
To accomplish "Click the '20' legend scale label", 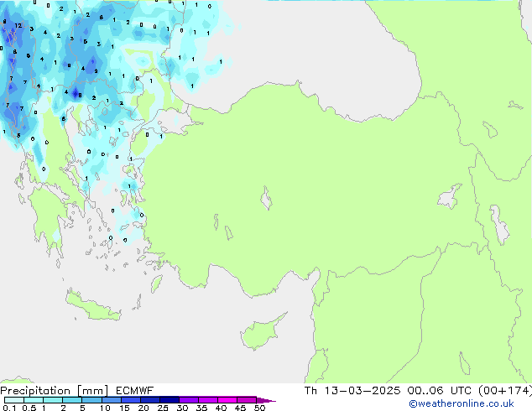I will tap(143, 408).
